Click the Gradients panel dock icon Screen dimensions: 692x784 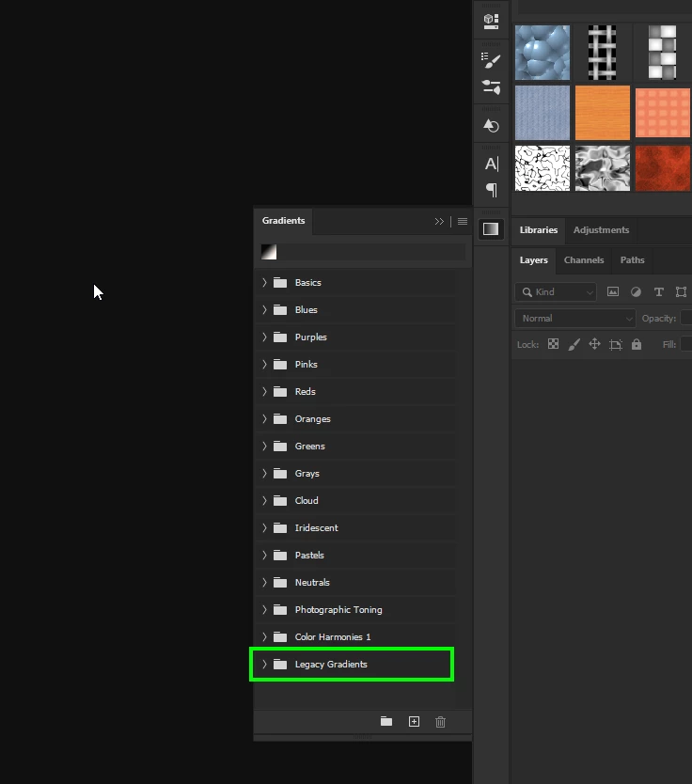pyautogui.click(x=491, y=229)
